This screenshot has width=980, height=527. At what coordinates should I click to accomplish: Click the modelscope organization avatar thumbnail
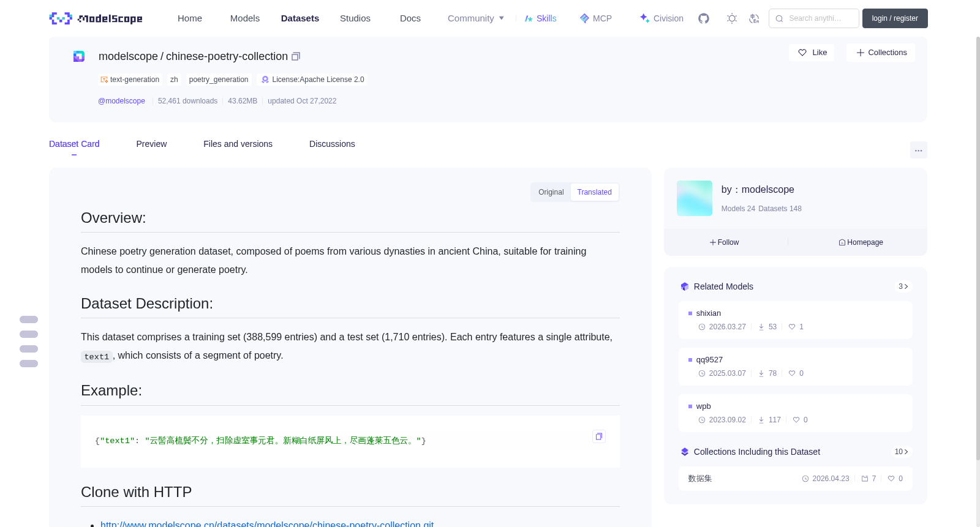695,198
